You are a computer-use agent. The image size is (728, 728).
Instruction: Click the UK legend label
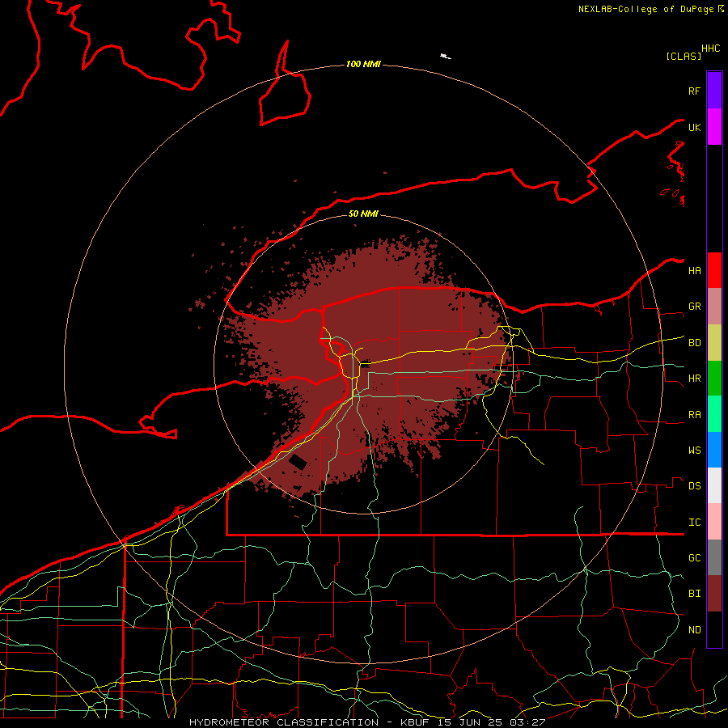[x=694, y=127]
